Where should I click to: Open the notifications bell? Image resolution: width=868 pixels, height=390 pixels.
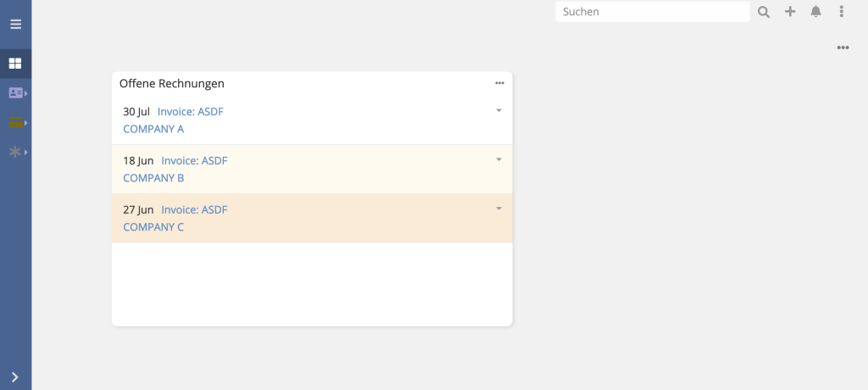tap(815, 11)
